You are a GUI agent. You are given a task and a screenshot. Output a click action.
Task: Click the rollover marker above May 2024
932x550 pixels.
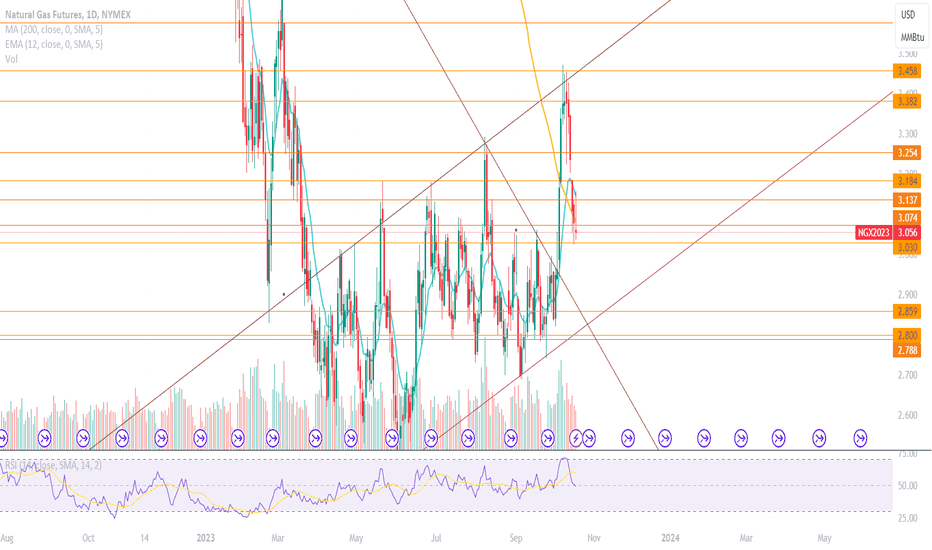[819, 439]
